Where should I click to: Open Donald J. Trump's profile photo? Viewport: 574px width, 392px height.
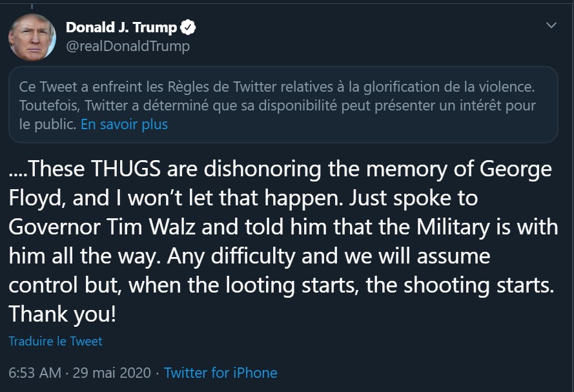(32, 37)
